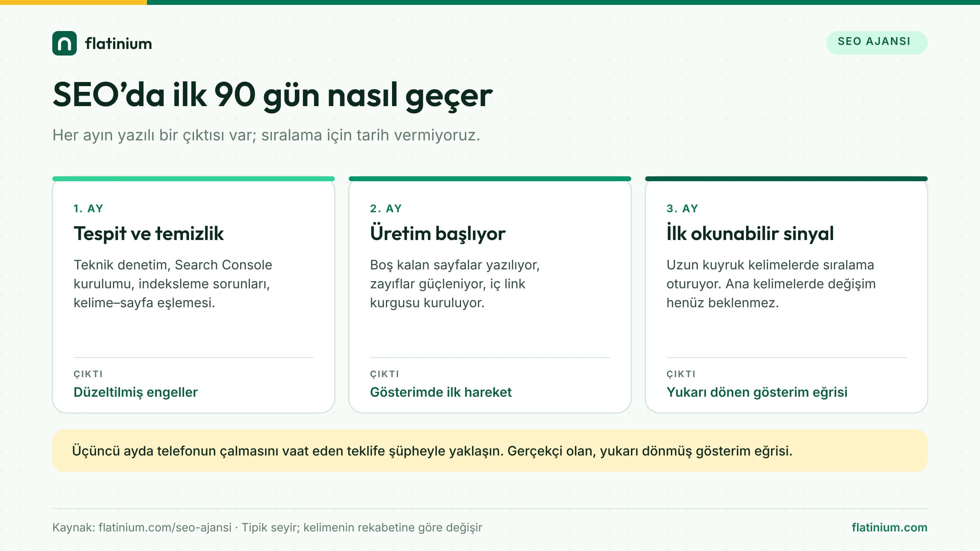Click the 'Tespit ve temizlik' card title
Screen dimensions: 980x551
pos(149,233)
